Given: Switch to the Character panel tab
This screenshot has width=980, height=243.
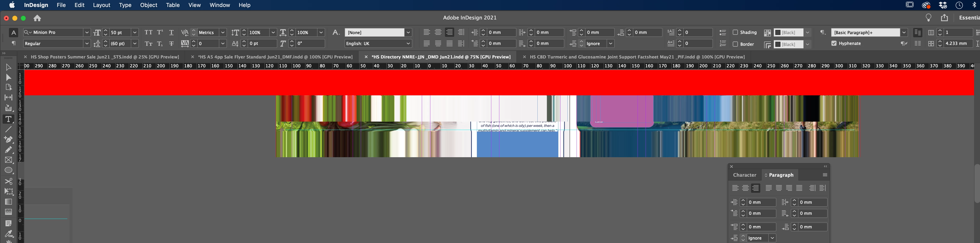Looking at the screenshot, I should (744, 175).
